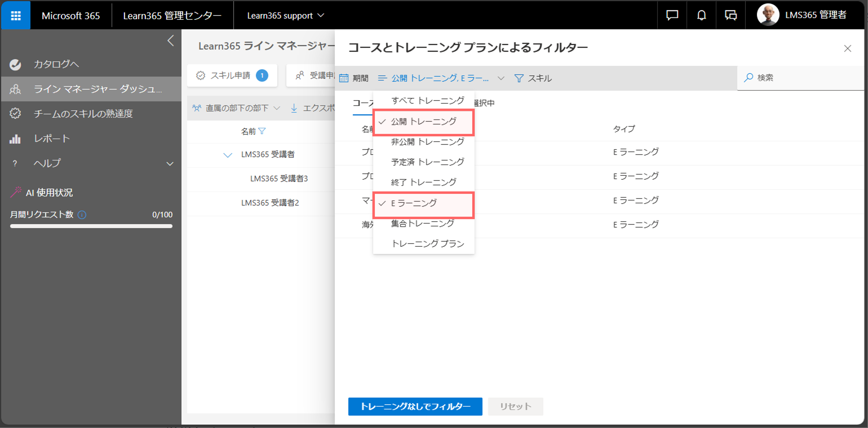Click the 名前 column header in dashboard

[x=249, y=131]
